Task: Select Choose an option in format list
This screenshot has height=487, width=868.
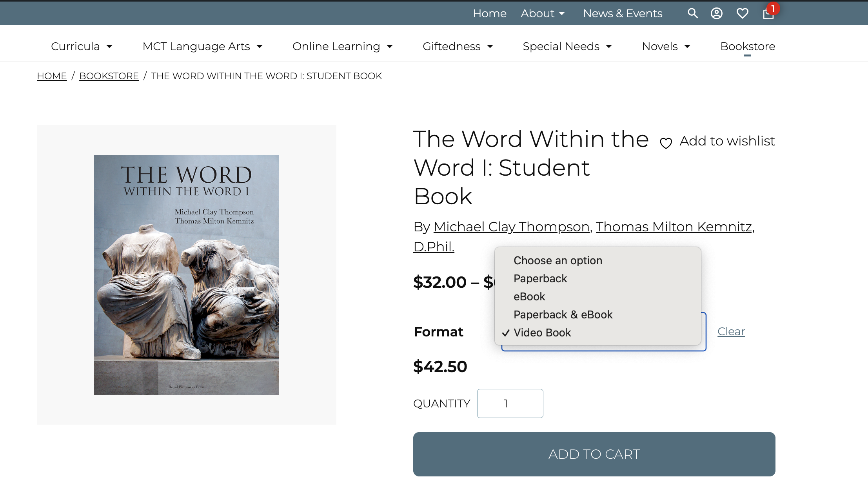Action: pyautogui.click(x=597, y=260)
